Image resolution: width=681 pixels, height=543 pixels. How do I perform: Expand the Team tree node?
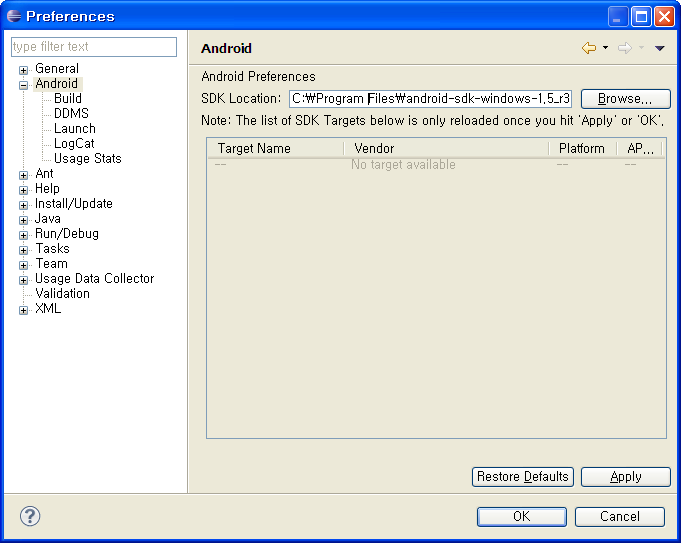click(23, 265)
